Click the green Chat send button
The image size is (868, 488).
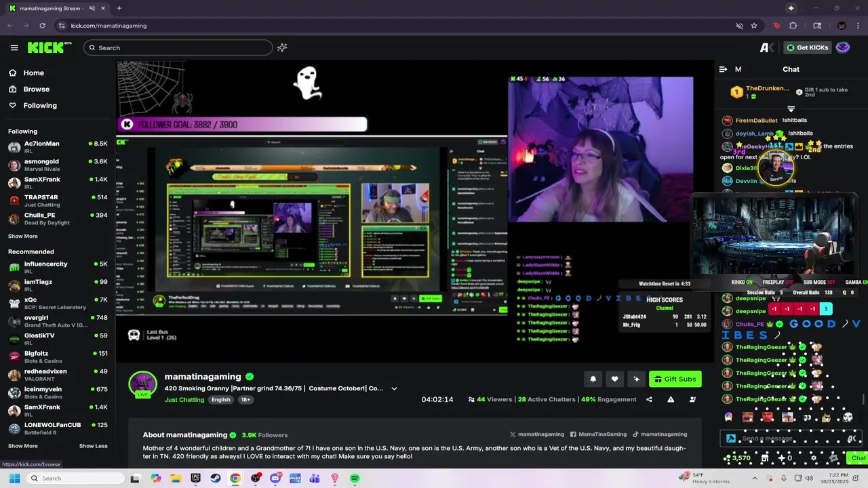[859, 458]
